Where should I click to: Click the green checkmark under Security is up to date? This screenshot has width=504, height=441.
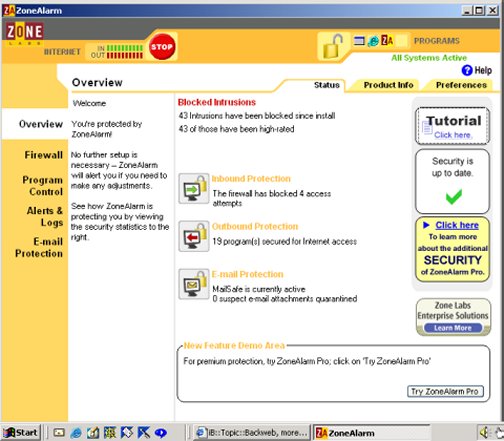coord(454,196)
